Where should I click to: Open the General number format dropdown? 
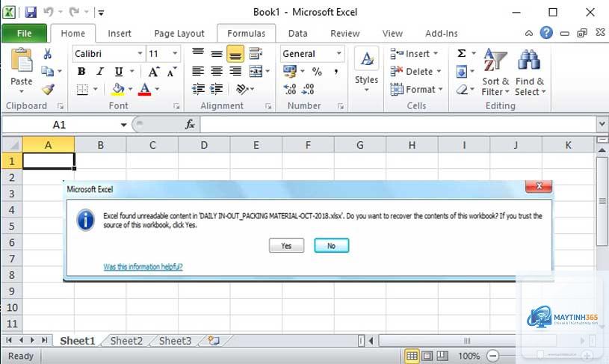(338, 54)
